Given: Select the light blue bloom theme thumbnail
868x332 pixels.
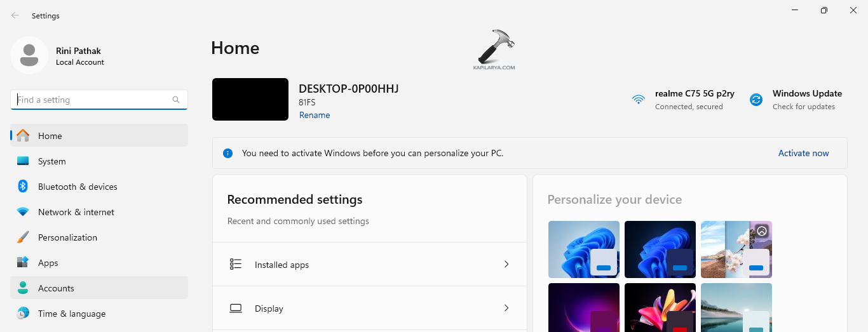Looking at the screenshot, I should click(583, 249).
